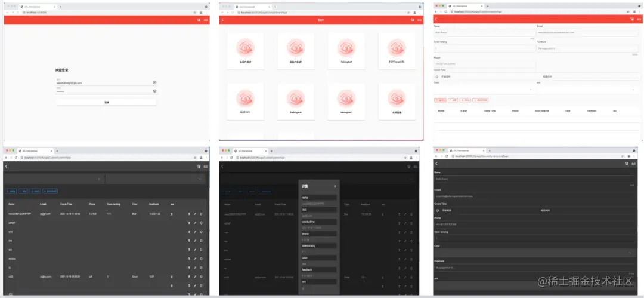Screen dimensions: 644x298
Task: Click theme icon in dark table window header
Action: pos(199,166)
